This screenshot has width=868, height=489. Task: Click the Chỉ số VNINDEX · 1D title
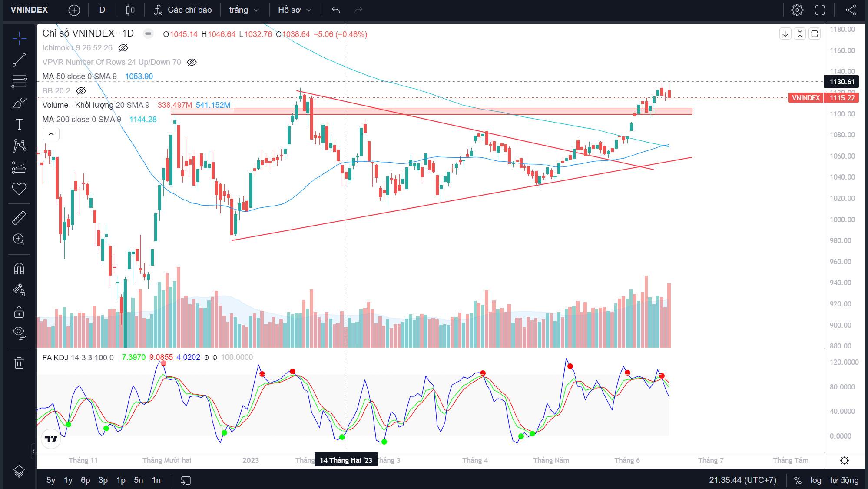pyautogui.click(x=88, y=33)
